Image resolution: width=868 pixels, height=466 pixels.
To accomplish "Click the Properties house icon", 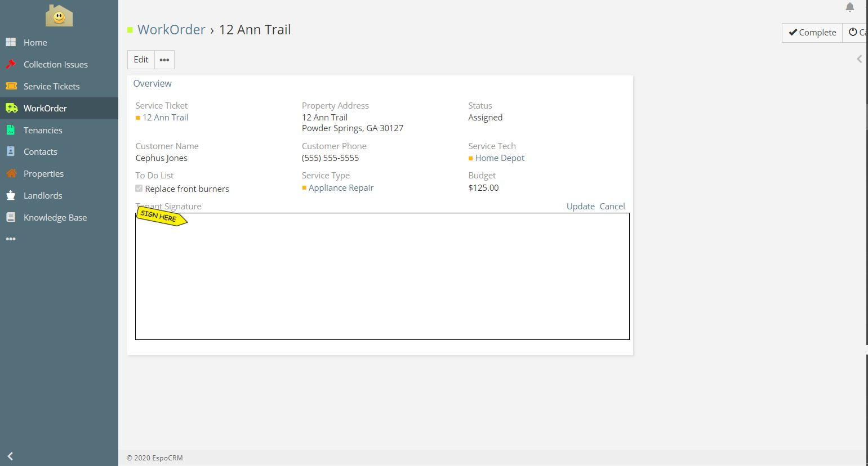I will (x=11, y=173).
